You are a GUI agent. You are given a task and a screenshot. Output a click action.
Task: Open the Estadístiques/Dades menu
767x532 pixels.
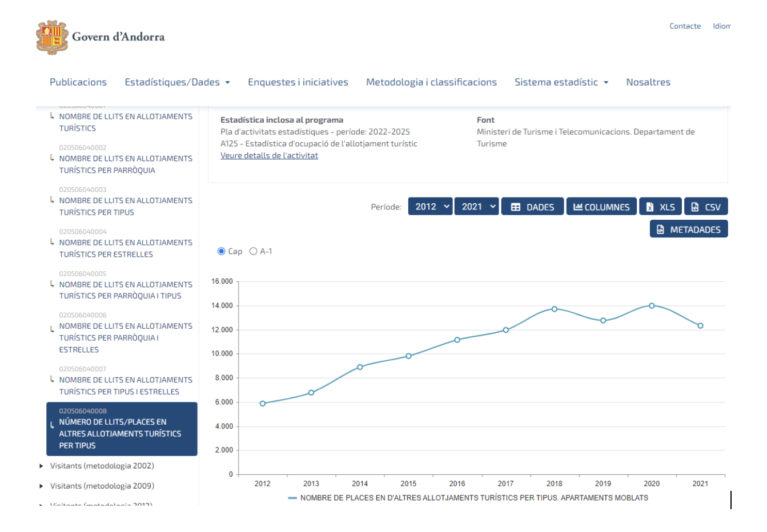pos(177,82)
